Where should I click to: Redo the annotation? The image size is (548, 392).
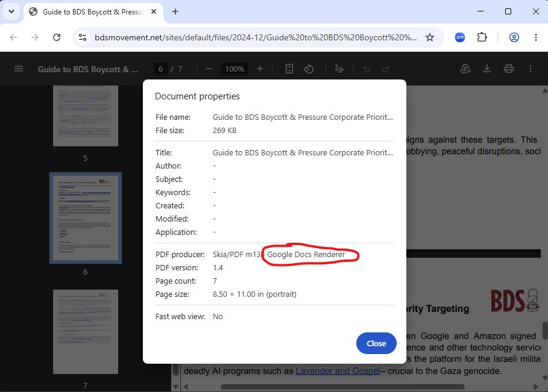tap(385, 69)
